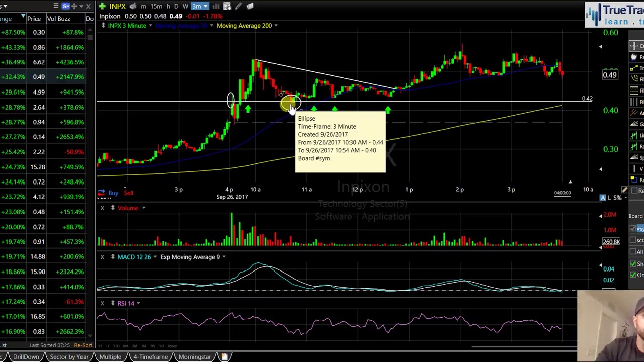
Task: Switch to Sector by Year tab
Action: (69, 357)
